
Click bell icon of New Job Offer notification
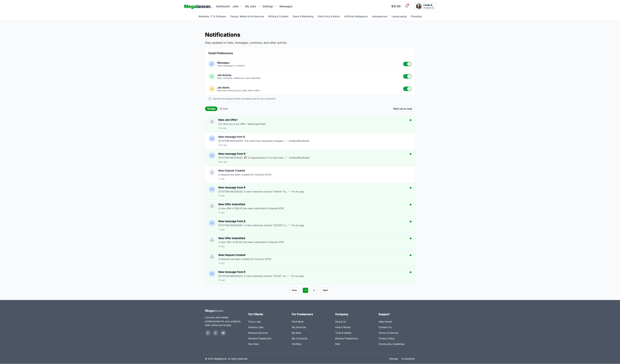point(212,122)
